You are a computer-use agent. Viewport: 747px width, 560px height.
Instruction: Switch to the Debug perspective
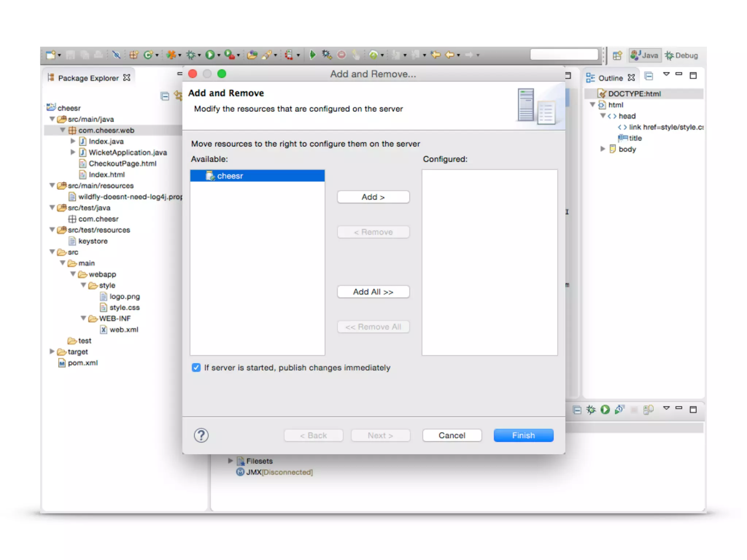pos(681,55)
